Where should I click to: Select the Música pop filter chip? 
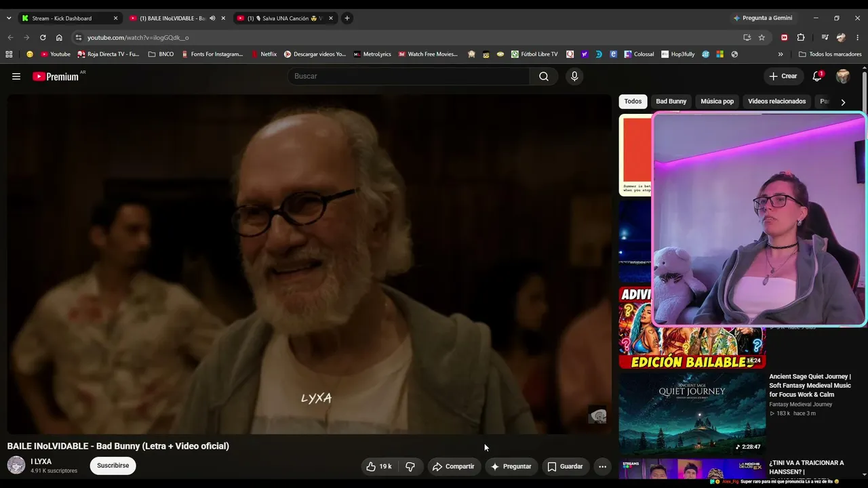point(717,102)
